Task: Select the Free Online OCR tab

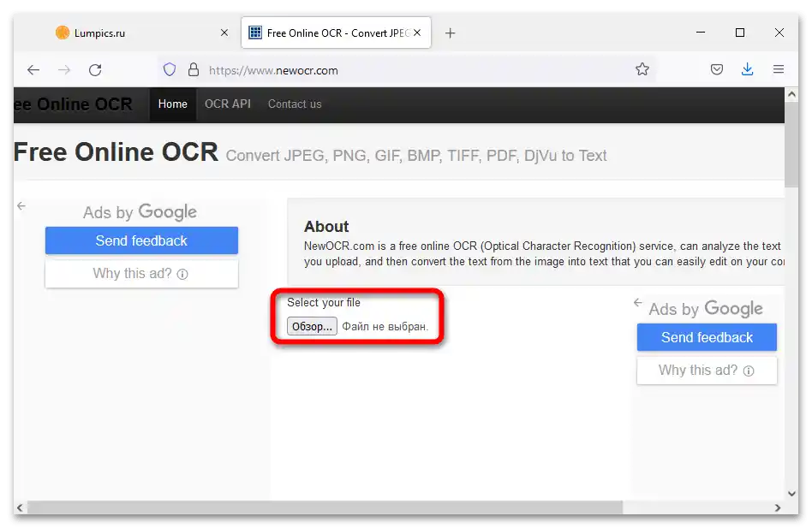Action: tap(336, 33)
